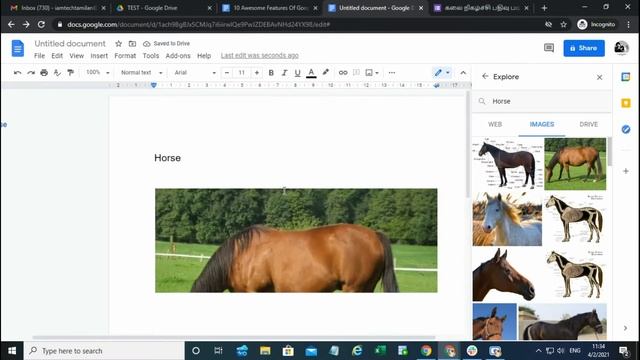Select the grazing brown horse thumbnail
The width and height of the screenshot is (640, 360).
575,164
